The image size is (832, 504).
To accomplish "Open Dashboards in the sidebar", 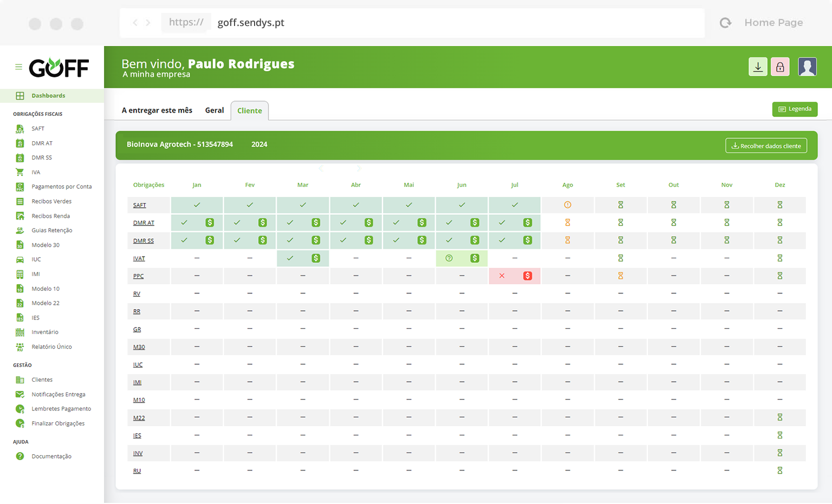I will 52,96.
